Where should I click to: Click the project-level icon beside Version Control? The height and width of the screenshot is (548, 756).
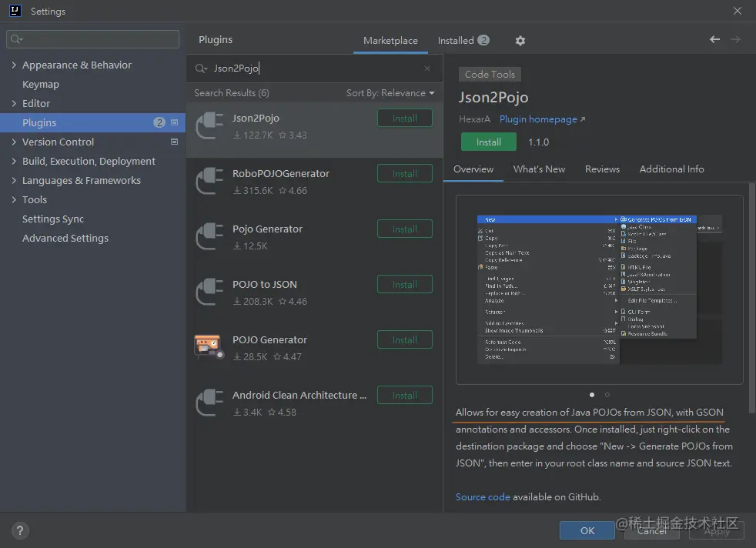tap(175, 142)
